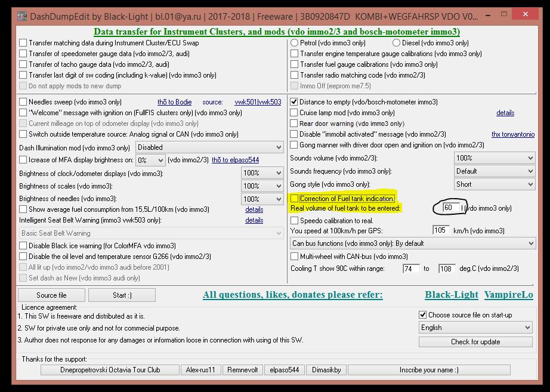
Task: Open Dash Illumination mod dropdown
Action: point(209,147)
